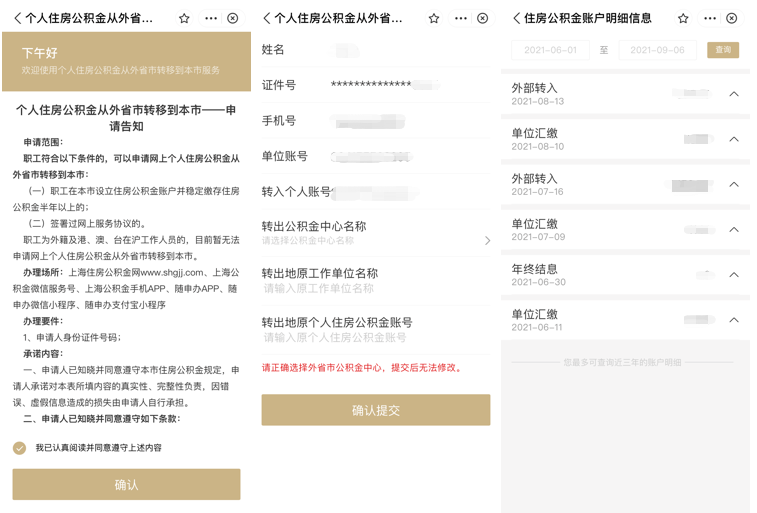Image resolution: width=757 pixels, height=513 pixels.
Task: Go back from the left notice screen
Action: 17,18
